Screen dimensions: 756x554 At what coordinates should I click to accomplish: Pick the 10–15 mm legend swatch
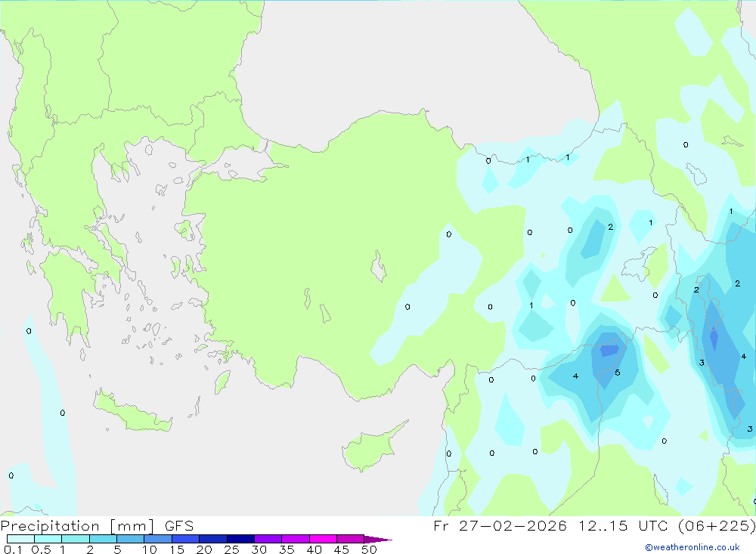158,539
